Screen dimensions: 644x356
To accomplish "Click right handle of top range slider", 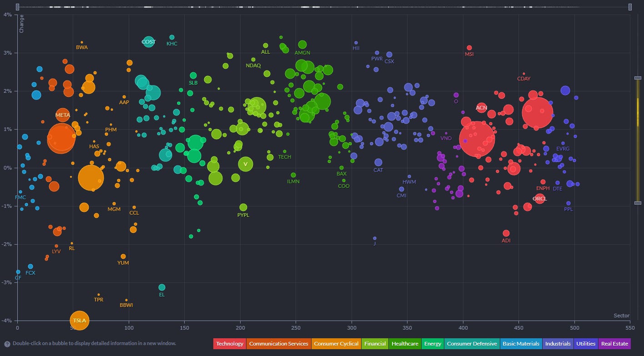I will point(630,7).
